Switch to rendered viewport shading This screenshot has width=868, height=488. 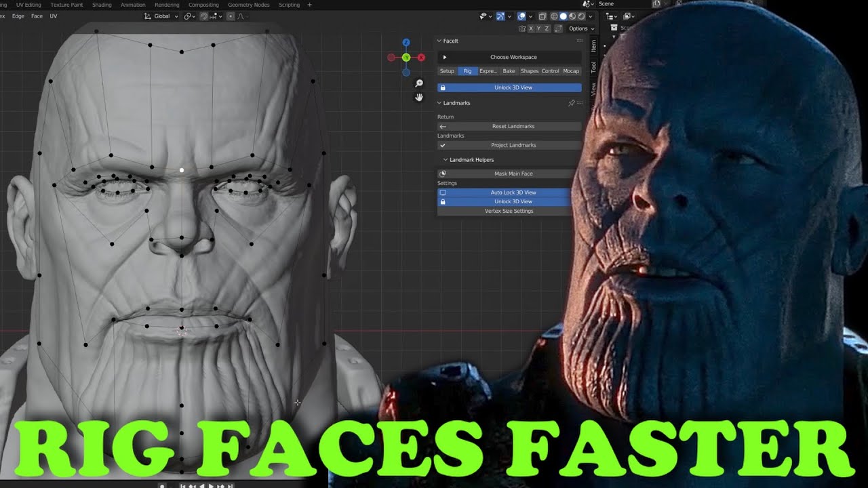coord(581,16)
